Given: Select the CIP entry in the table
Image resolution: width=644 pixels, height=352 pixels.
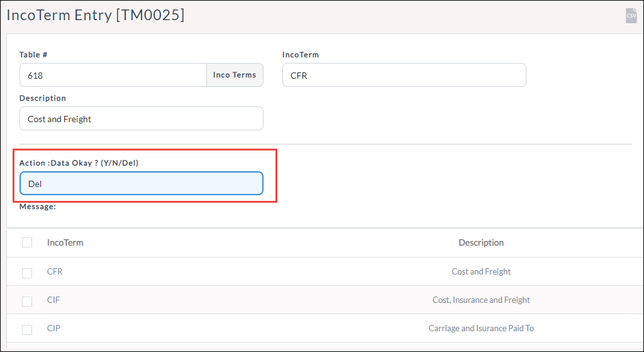Looking at the screenshot, I should (x=53, y=329).
